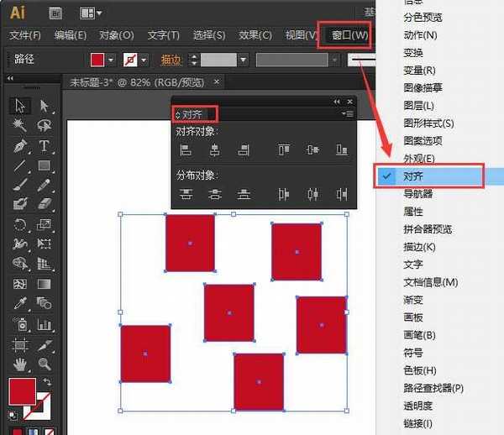Select the Blend tool

[44, 303]
